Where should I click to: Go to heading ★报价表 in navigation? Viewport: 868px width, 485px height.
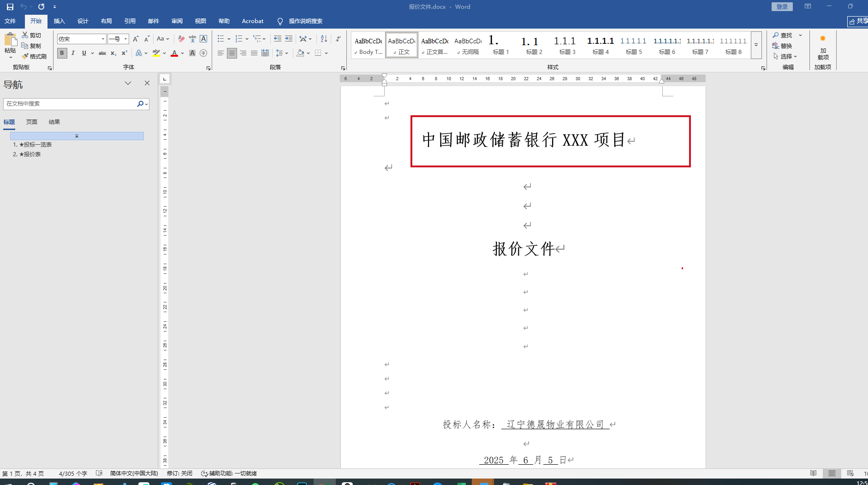coord(27,154)
